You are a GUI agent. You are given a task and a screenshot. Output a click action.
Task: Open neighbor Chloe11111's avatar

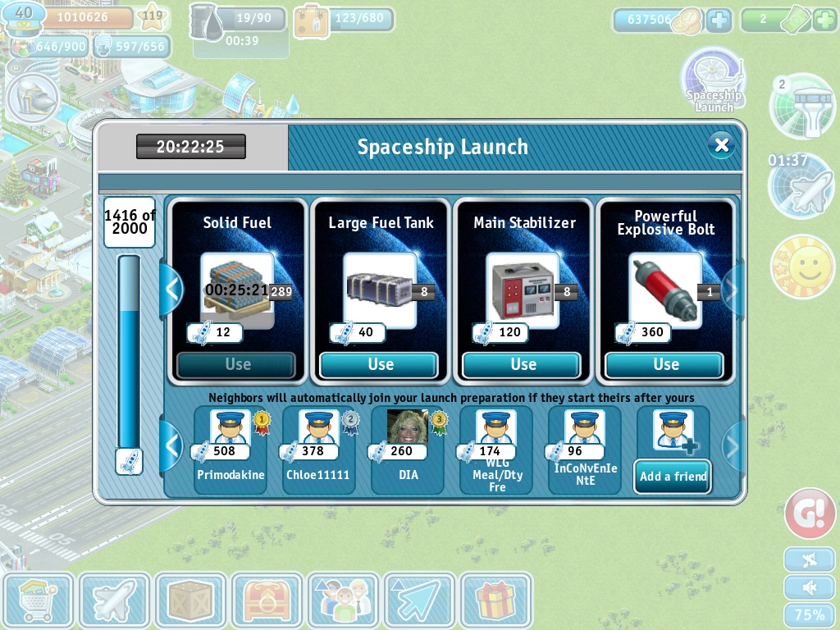[x=319, y=428]
